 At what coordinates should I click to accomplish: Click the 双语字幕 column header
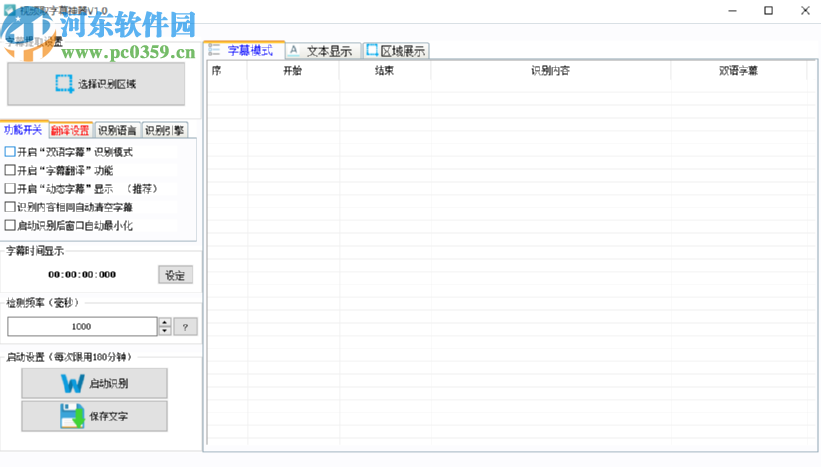[738, 71]
